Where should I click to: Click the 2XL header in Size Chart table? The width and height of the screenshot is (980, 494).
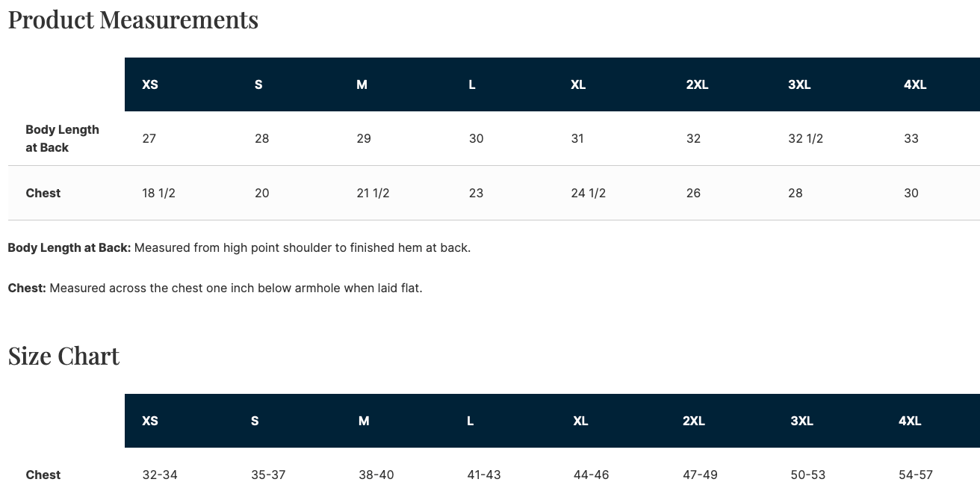click(694, 421)
